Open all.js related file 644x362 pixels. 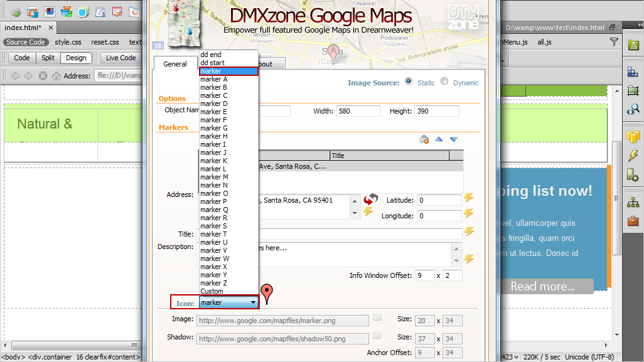click(544, 42)
